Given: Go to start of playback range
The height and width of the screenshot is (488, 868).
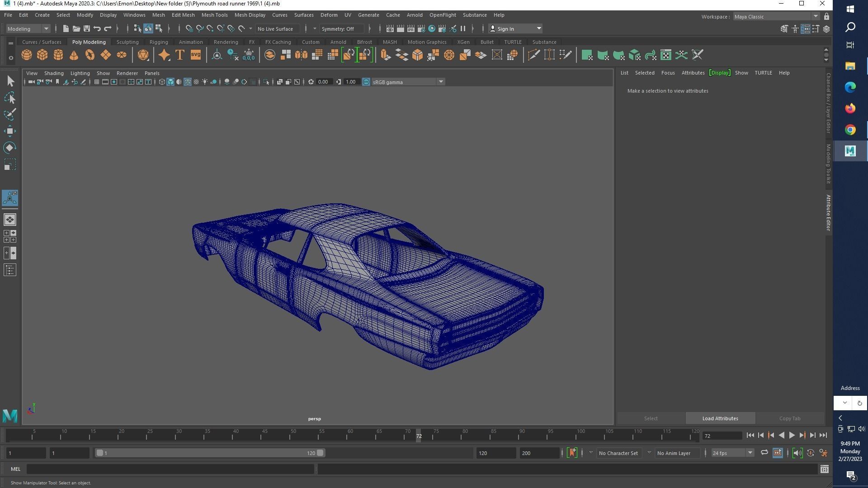Looking at the screenshot, I should (750, 435).
